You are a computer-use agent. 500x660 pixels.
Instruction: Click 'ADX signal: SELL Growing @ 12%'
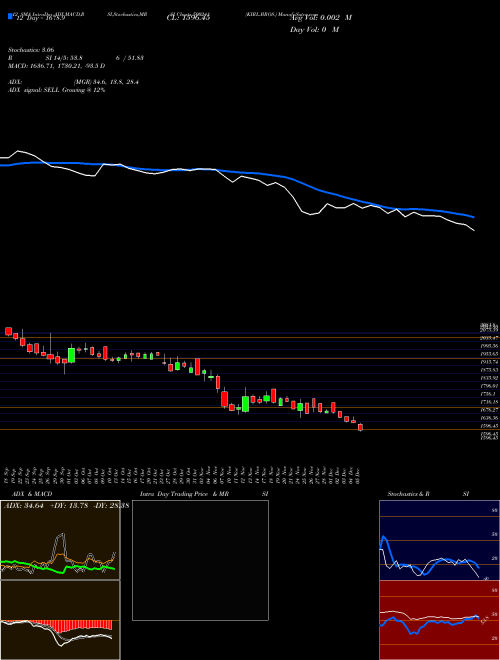click(56, 90)
